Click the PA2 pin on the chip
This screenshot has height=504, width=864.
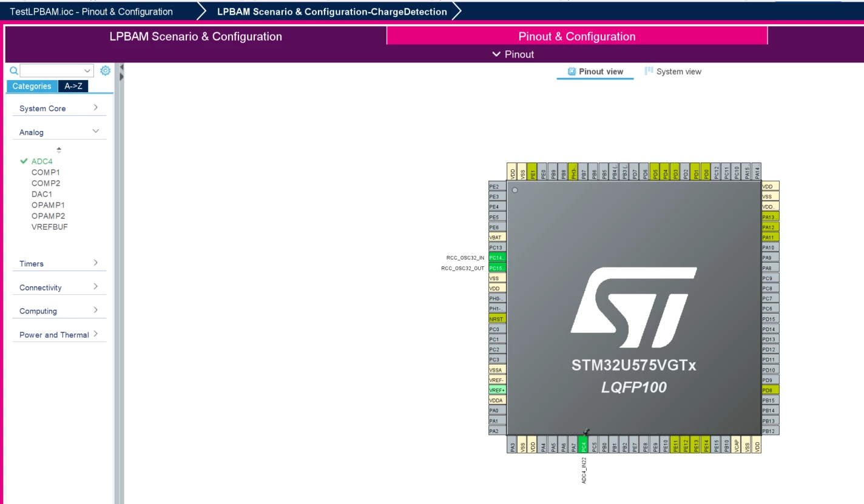(x=498, y=431)
